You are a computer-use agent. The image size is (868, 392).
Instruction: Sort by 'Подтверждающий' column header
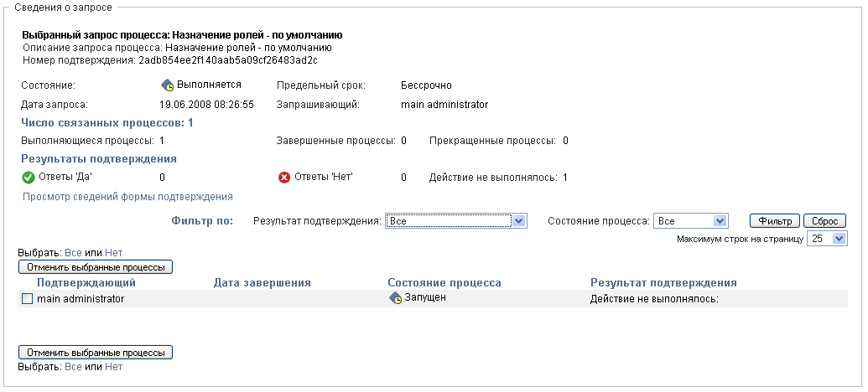(86, 283)
